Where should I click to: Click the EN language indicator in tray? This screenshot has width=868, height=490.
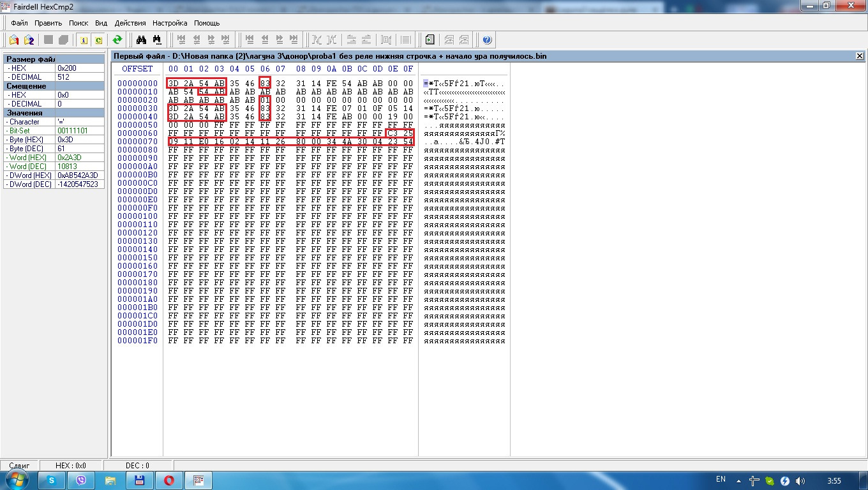click(x=721, y=479)
